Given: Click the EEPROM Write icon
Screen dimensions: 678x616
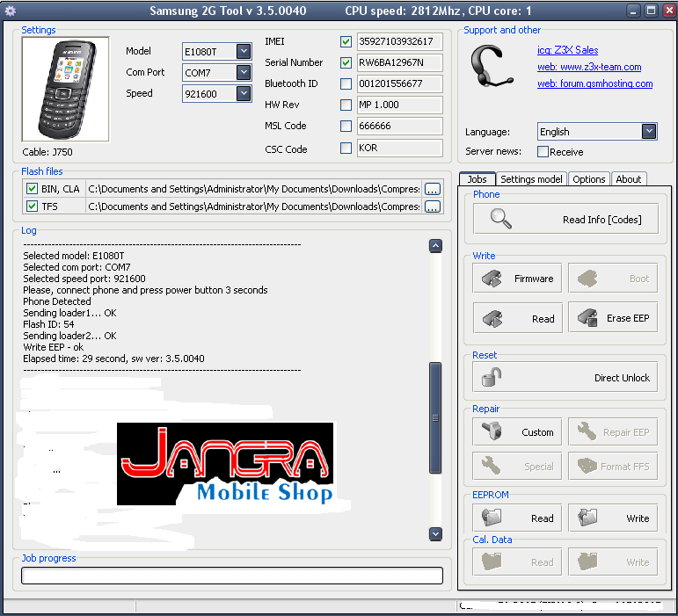Looking at the screenshot, I should pos(587,517).
